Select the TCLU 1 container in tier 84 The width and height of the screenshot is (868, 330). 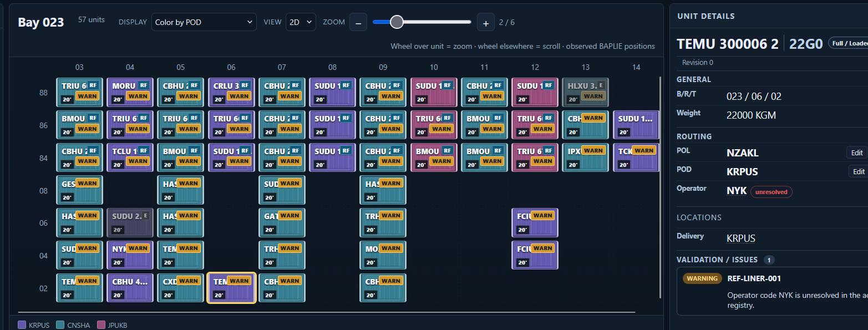click(x=130, y=158)
